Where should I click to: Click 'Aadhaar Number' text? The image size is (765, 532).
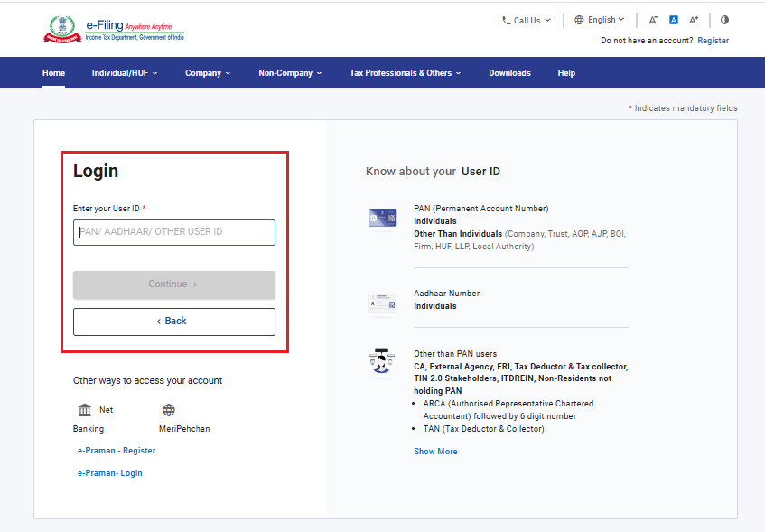pos(446,294)
